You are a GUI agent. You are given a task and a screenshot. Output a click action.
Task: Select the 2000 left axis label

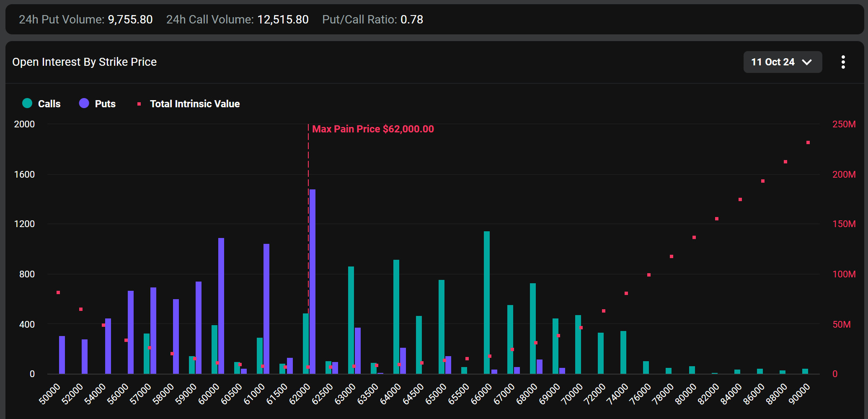coord(24,124)
